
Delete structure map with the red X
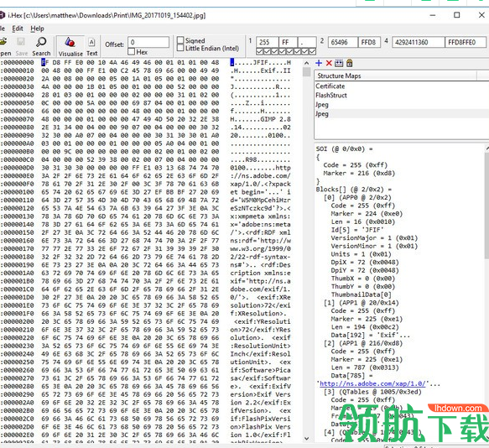click(x=329, y=63)
